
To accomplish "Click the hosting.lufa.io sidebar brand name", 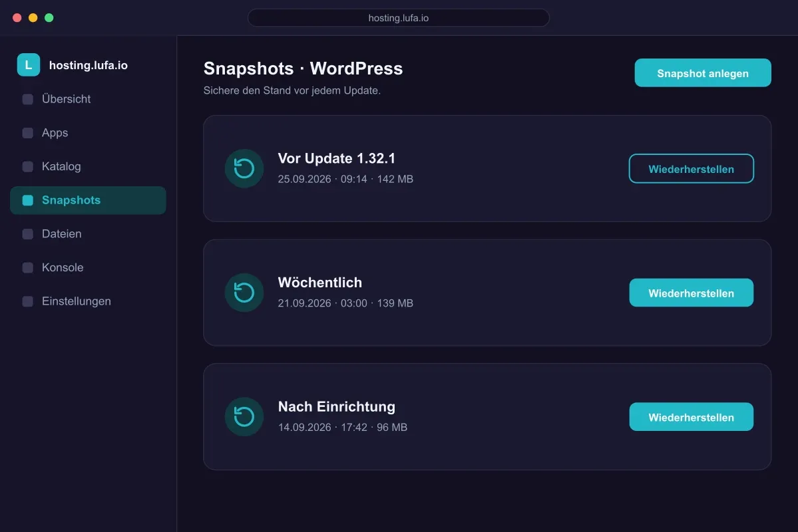I will pos(89,65).
